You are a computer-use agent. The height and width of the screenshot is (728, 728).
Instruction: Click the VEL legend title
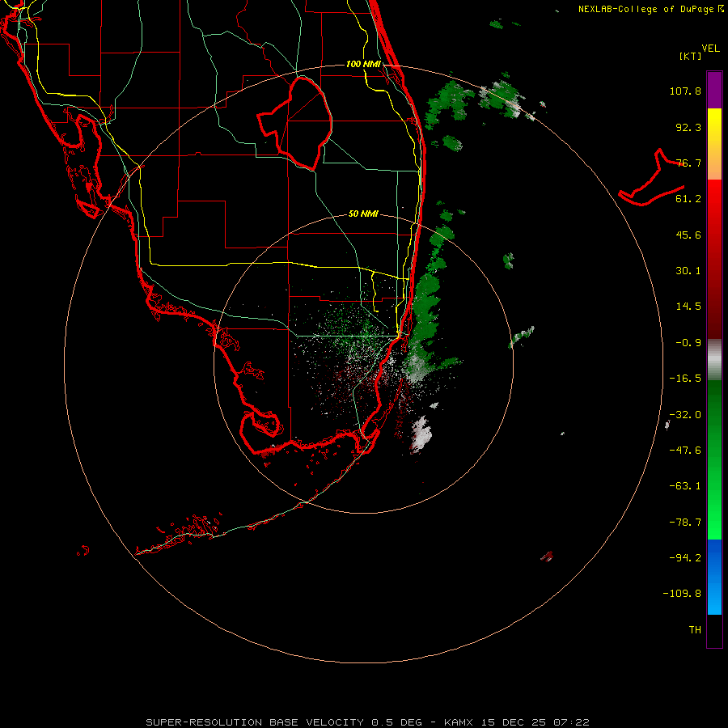point(710,49)
